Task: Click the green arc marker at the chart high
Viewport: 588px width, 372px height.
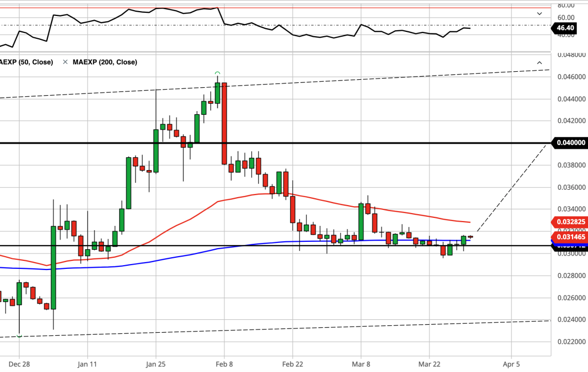Action: point(217,73)
